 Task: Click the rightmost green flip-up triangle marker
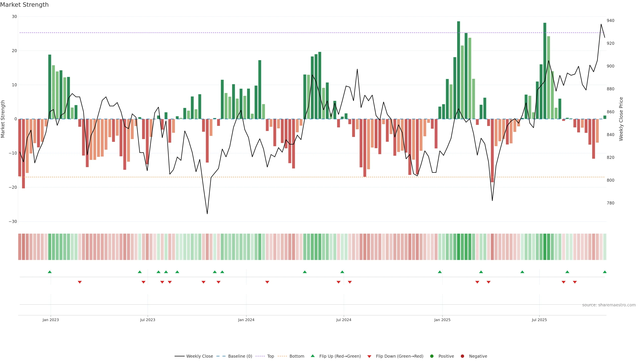604,272
